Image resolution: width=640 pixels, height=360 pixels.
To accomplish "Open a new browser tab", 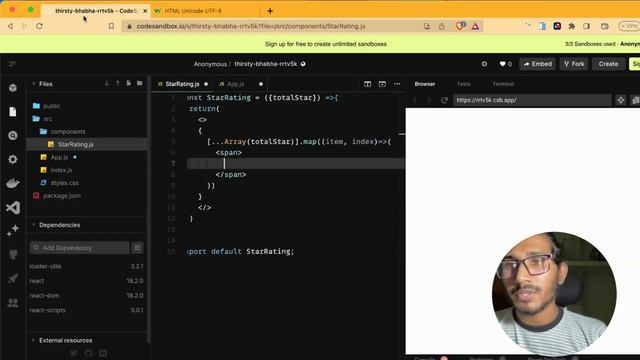I will pos(270,11).
